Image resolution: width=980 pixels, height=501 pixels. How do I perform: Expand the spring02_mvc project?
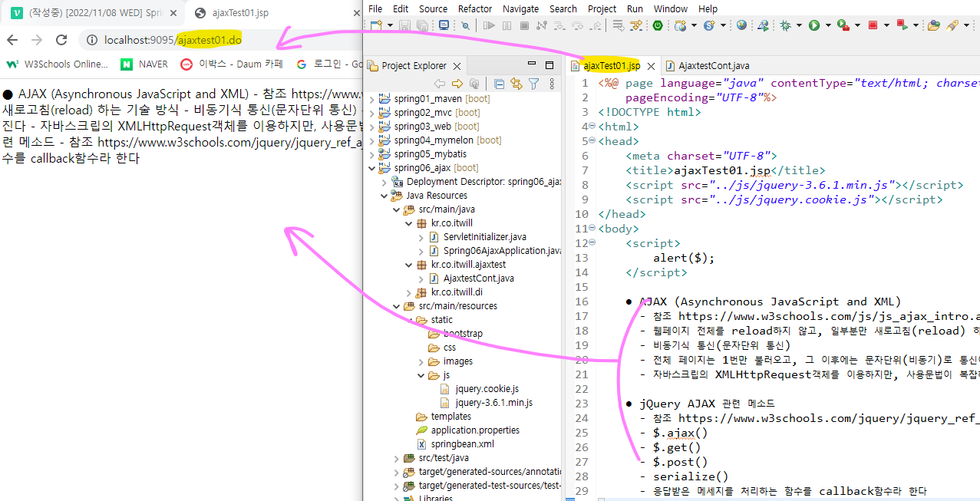point(373,113)
